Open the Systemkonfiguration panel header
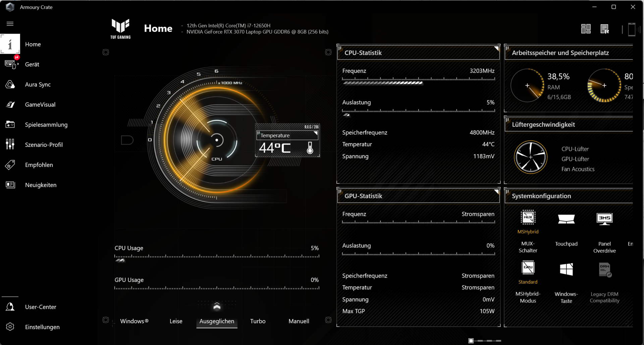 (x=569, y=196)
